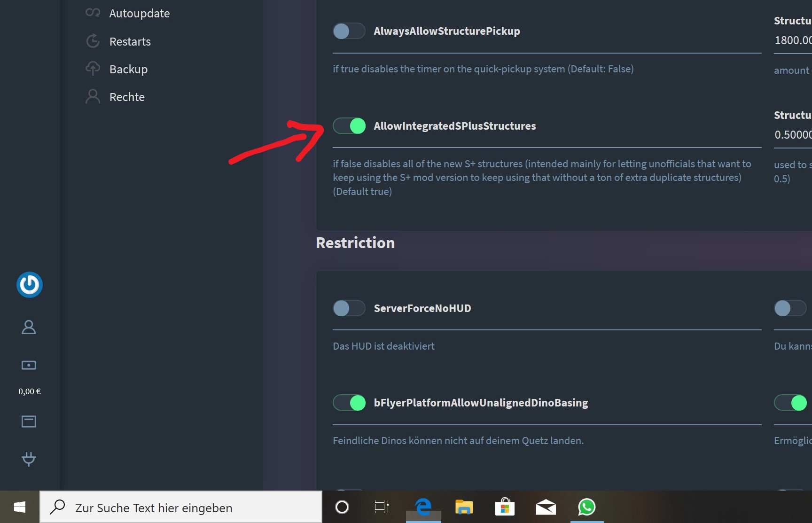The width and height of the screenshot is (812, 523).
Task: Open WhatsApp from the taskbar
Action: (587, 507)
